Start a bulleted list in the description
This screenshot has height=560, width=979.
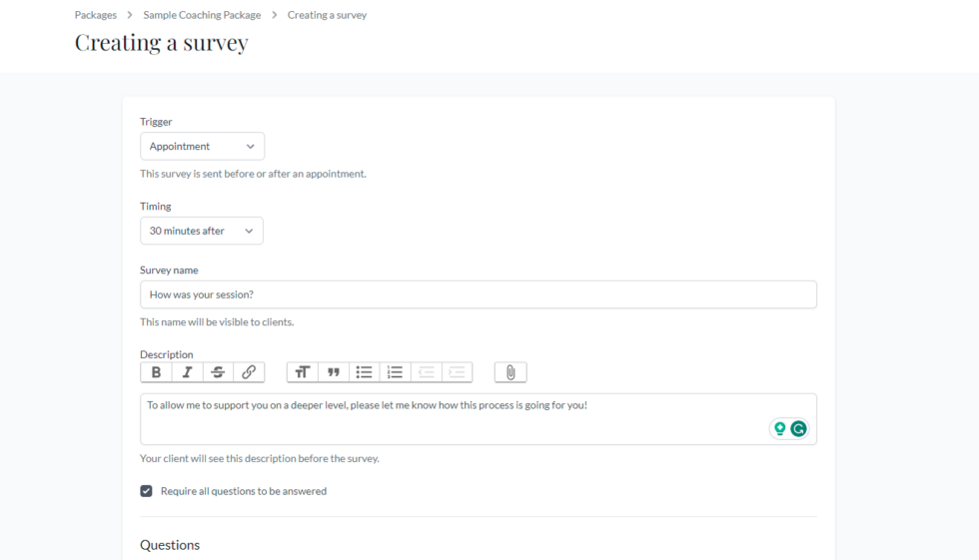[x=365, y=372]
